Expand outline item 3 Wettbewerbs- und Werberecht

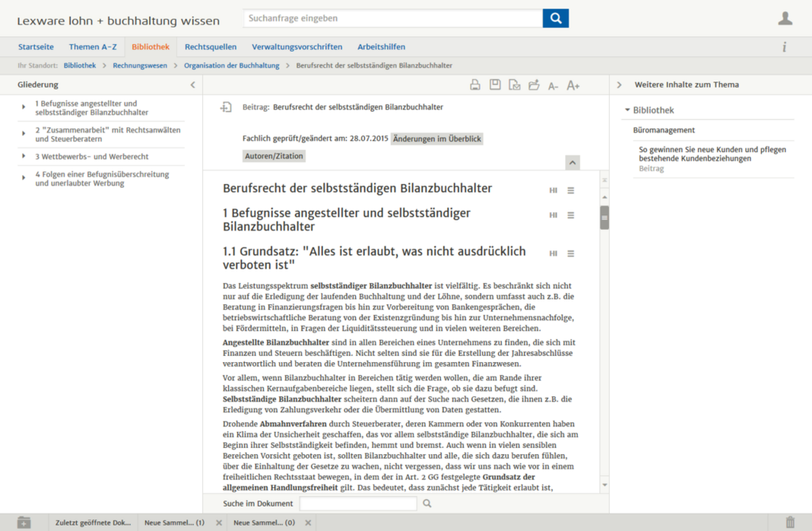(x=23, y=156)
